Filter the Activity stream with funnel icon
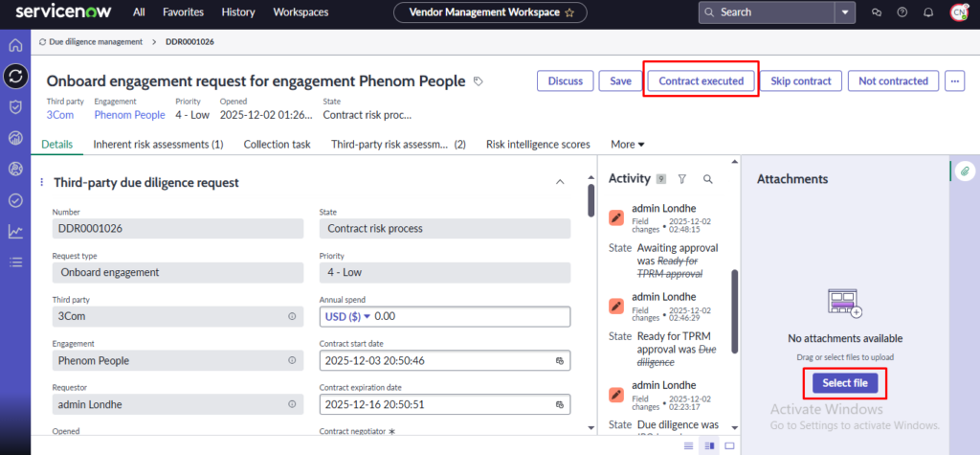The height and width of the screenshot is (455, 980). pos(682,179)
